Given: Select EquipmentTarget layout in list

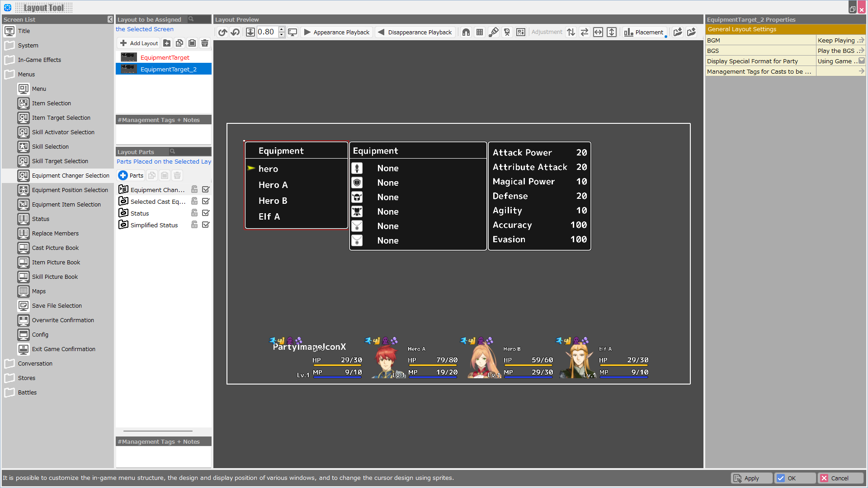Looking at the screenshot, I should [164, 57].
